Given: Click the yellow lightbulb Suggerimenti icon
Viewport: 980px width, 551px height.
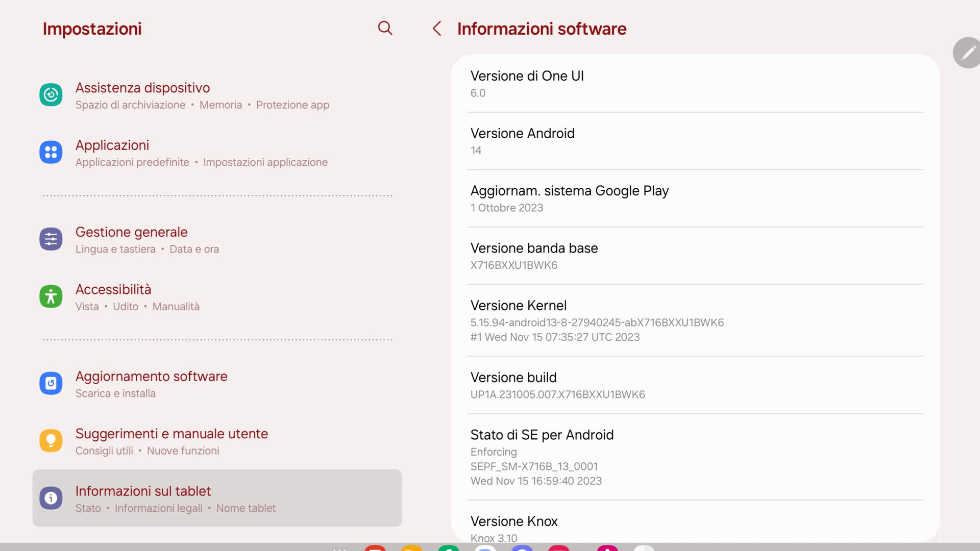Looking at the screenshot, I should click(x=51, y=440).
